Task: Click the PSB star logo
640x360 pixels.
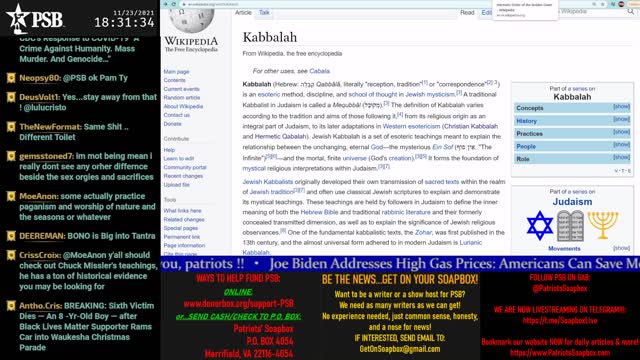Action: coord(18,18)
